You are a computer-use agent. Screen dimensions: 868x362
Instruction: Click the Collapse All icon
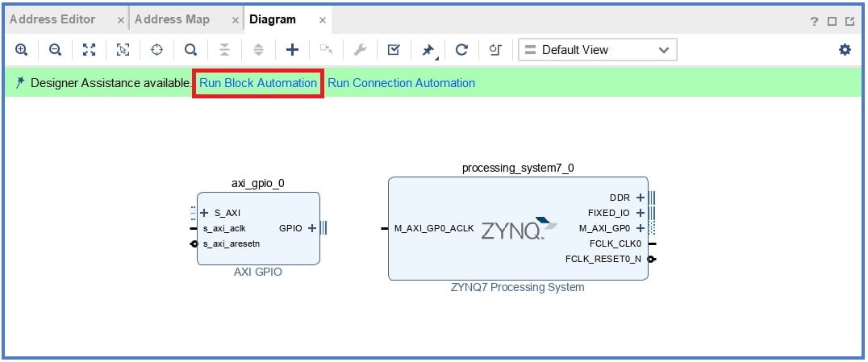[224, 50]
